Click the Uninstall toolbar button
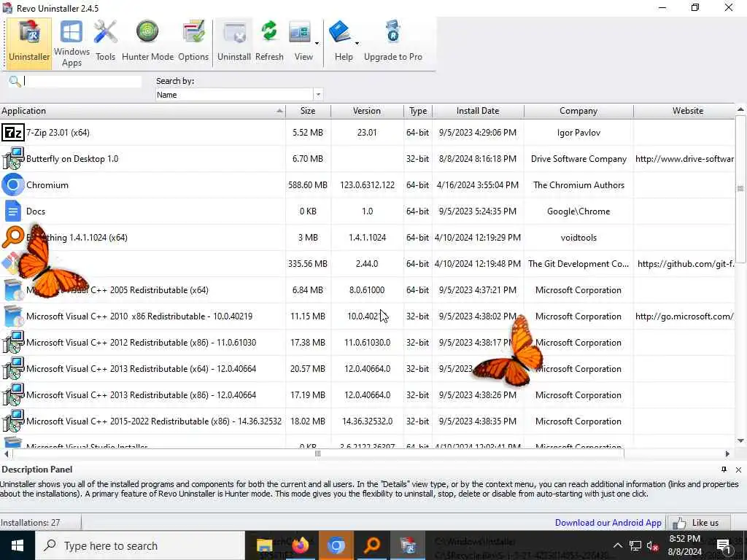This screenshot has width=747, height=560. click(x=234, y=43)
